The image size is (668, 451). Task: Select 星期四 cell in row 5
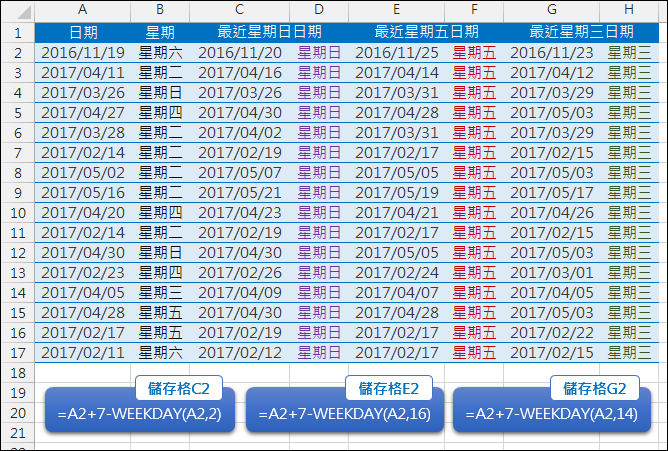[x=160, y=113]
